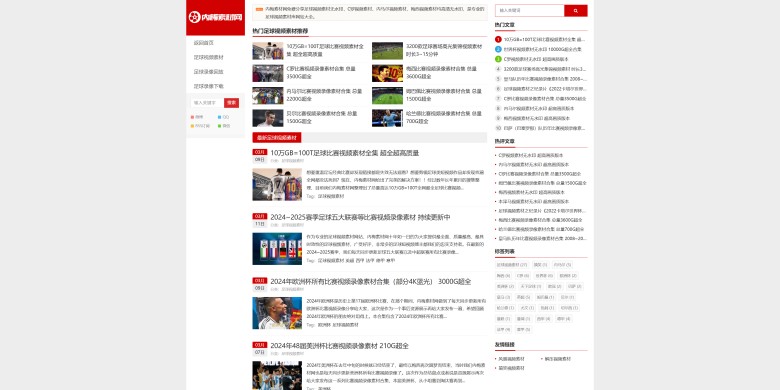Viewport: 780px width, 390px height.
Task: Click the red search button in the left sidebar
Action: coord(231,103)
